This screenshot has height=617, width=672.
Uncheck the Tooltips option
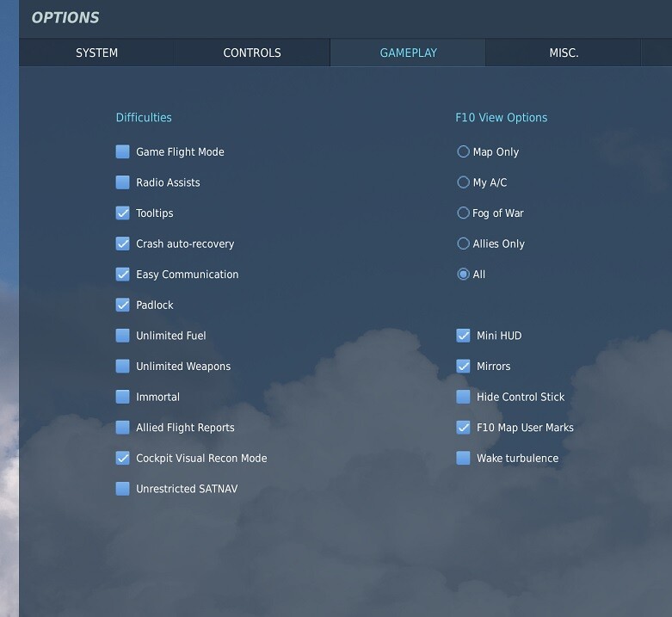[x=122, y=213]
